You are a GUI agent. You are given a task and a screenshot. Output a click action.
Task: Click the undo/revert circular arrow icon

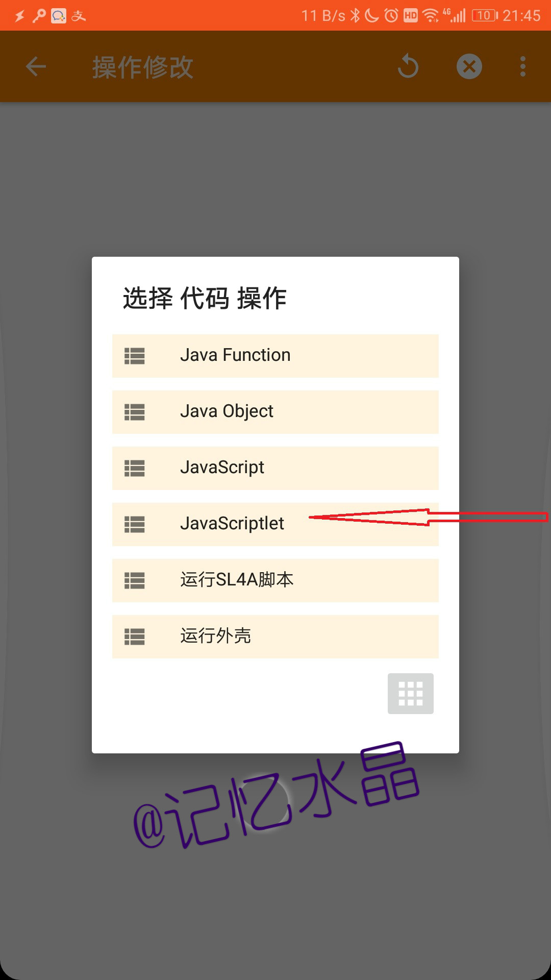(x=408, y=66)
